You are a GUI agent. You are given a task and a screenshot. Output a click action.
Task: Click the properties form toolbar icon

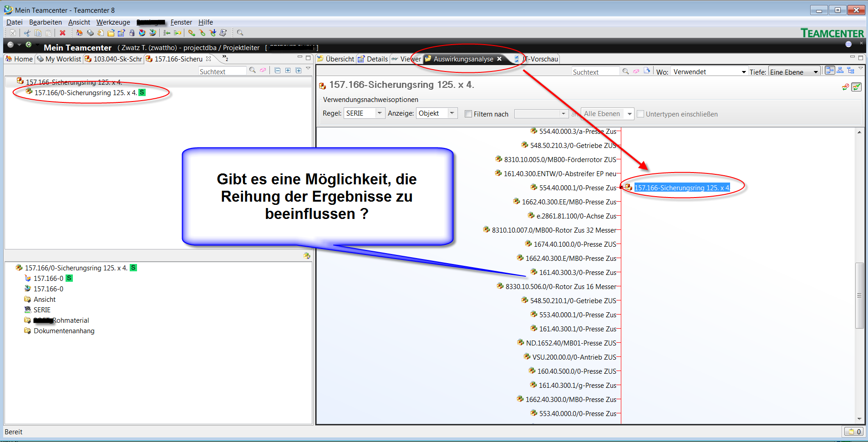point(121,33)
